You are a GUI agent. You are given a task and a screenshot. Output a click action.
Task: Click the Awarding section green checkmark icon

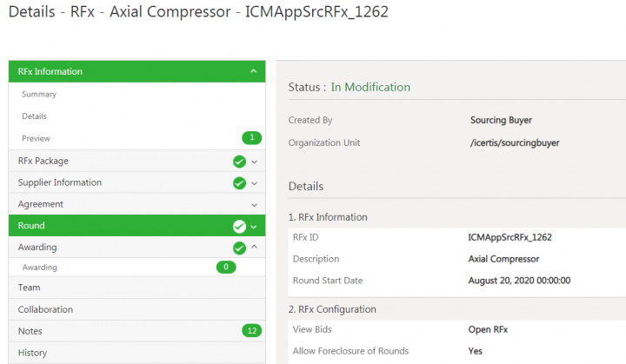[x=239, y=248]
